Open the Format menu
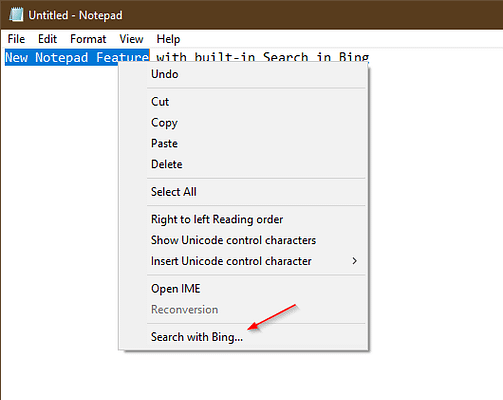Screen dimensions: 503x400 tap(88, 39)
